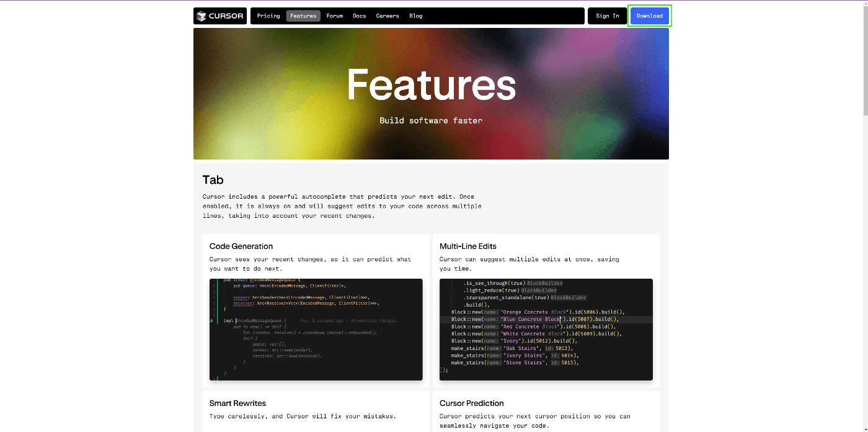Click the Multi-Line Edits heading
The image size is (868, 432).
click(468, 246)
